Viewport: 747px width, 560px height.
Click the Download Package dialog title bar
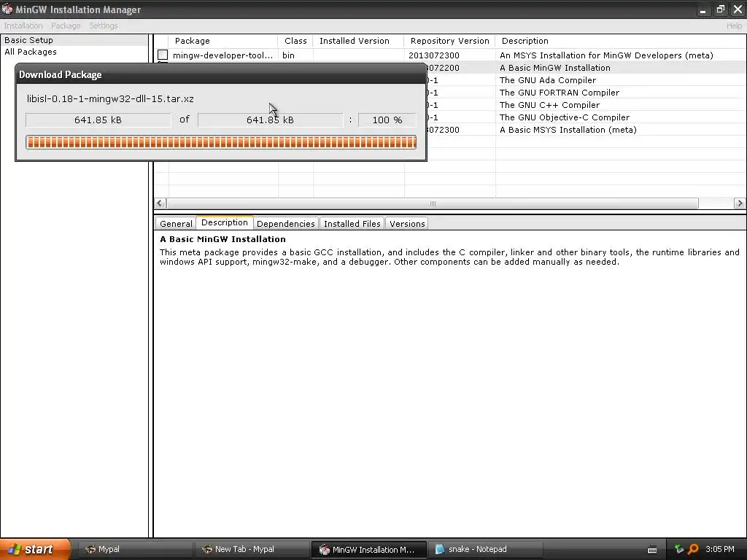coord(221,74)
